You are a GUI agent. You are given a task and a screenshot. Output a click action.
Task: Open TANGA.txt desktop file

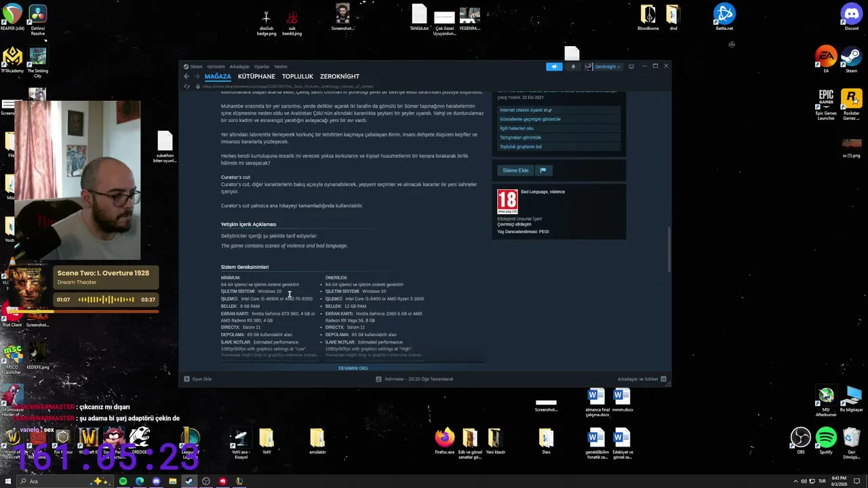(419, 18)
